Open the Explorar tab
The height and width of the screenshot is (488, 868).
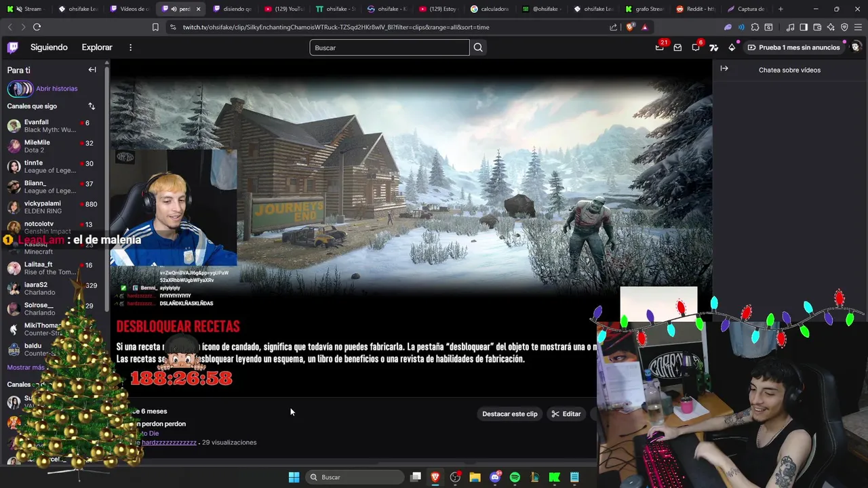pos(97,47)
